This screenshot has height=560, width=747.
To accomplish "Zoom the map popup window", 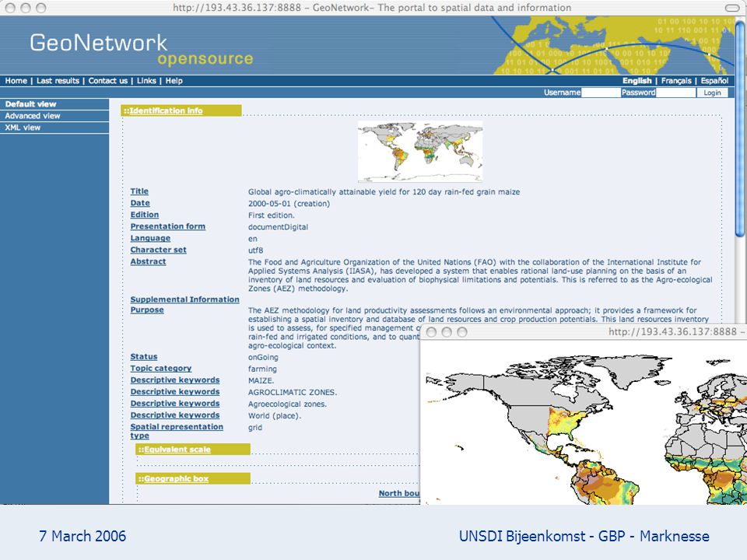I will (461, 332).
